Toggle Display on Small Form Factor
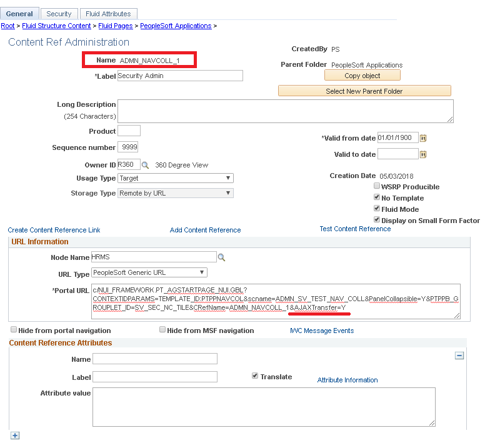This screenshot has width=500, height=448. [376, 220]
